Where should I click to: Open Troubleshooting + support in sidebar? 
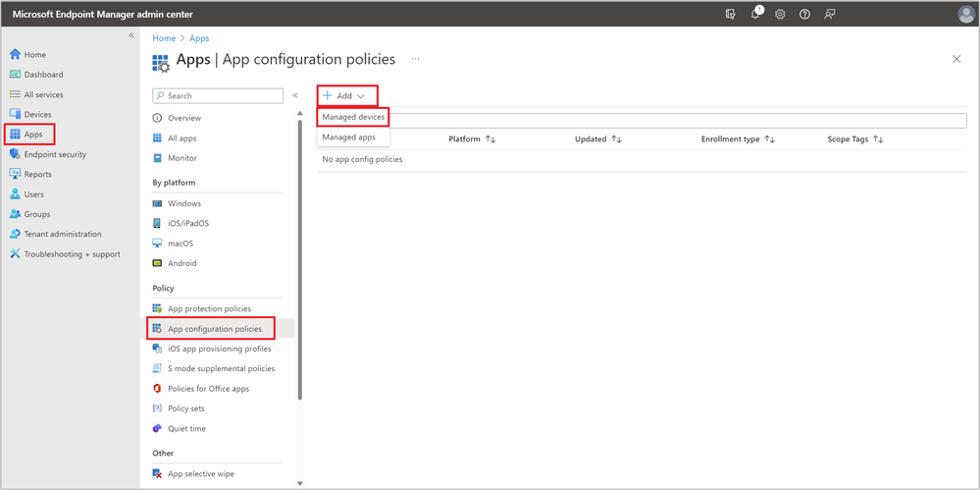coord(72,254)
